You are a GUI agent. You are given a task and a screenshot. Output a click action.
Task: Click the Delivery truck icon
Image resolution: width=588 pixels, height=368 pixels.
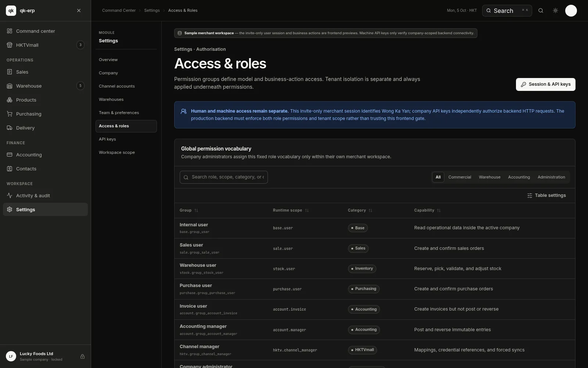point(10,128)
